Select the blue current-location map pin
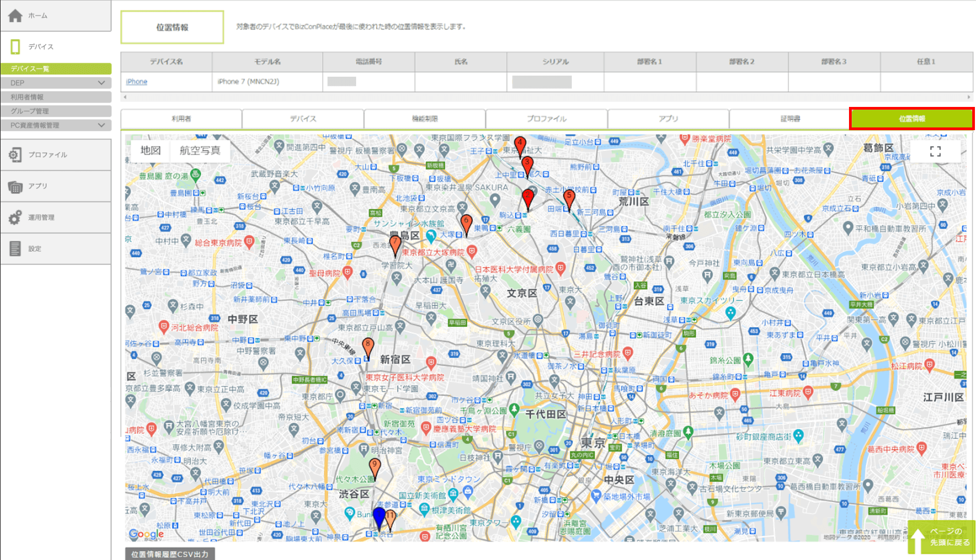This screenshot has height=560, width=976. (x=379, y=518)
